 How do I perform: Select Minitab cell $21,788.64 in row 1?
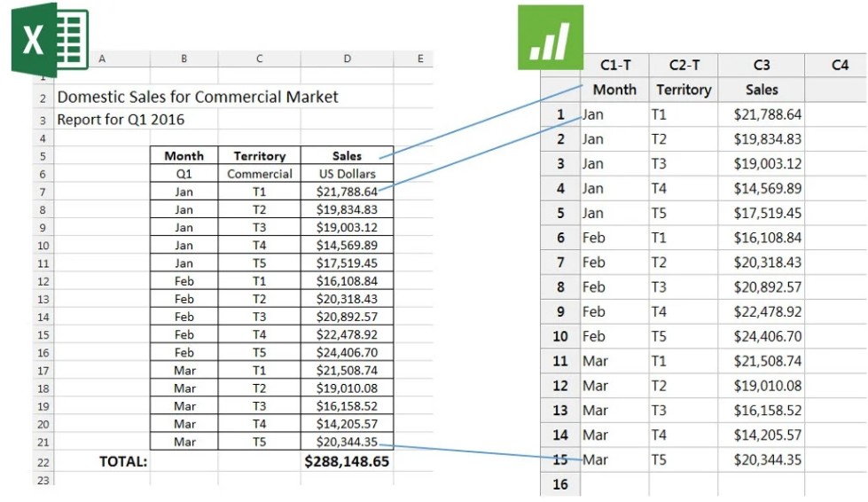[761, 114]
